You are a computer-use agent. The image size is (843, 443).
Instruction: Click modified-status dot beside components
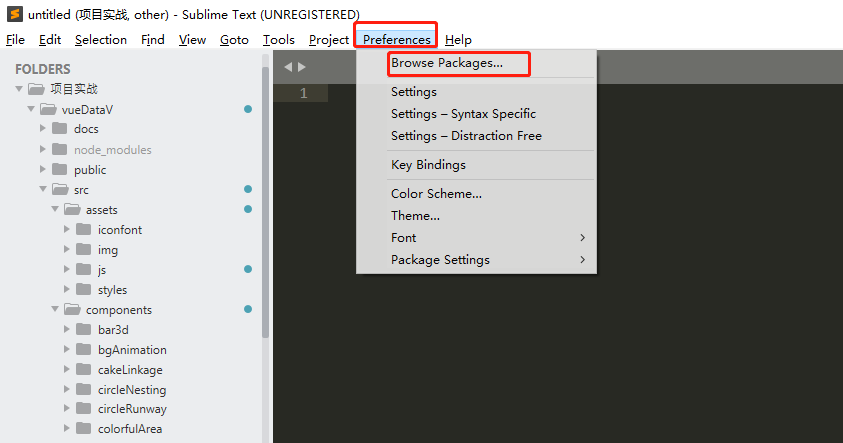click(248, 309)
